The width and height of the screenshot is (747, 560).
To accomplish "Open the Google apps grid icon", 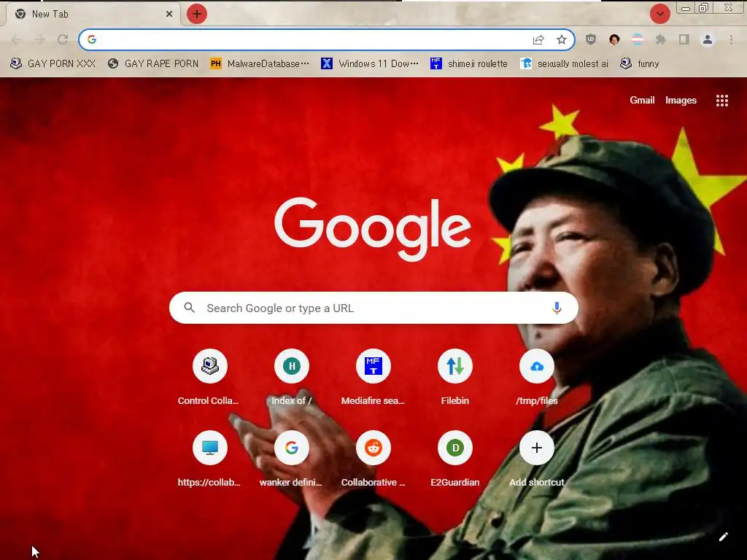I will pos(721,101).
